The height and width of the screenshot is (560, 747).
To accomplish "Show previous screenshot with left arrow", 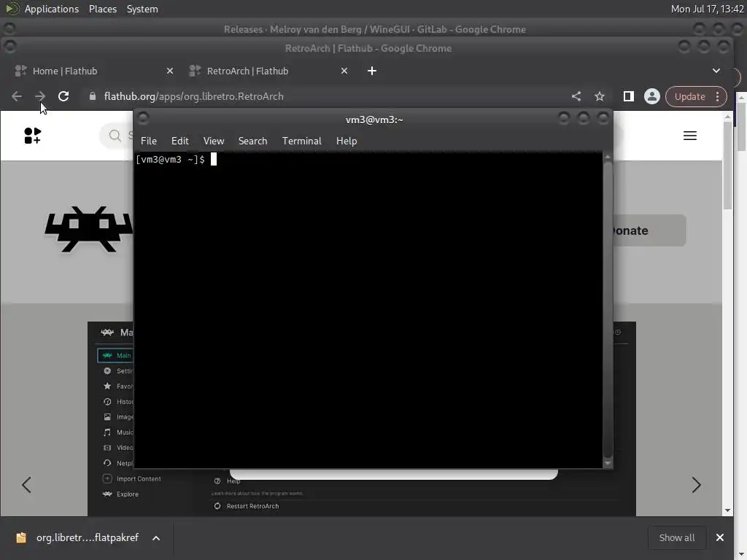I will [x=26, y=485].
